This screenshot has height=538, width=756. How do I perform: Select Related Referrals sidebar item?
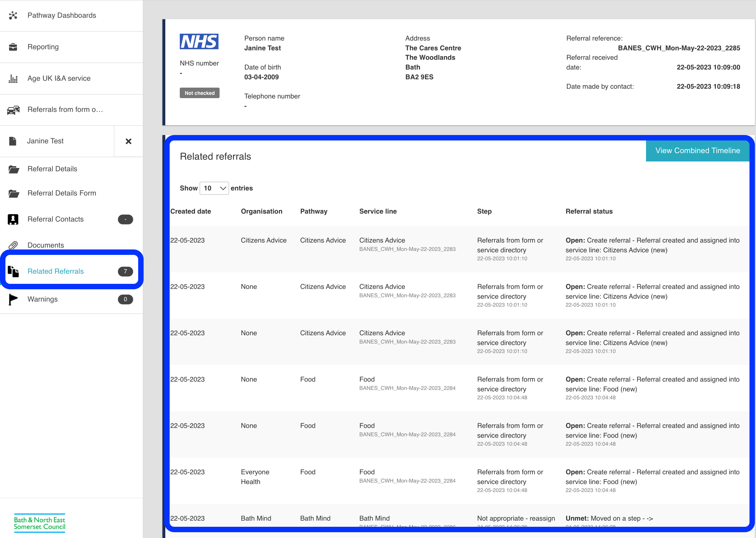(55, 272)
